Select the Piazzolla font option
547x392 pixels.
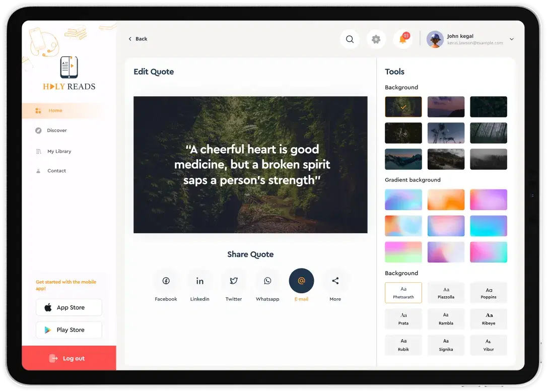pos(446,293)
